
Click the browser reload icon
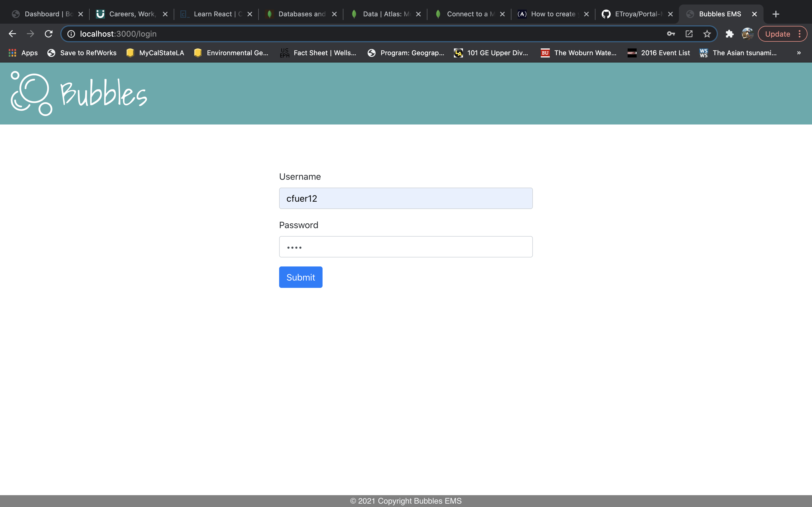pos(49,34)
